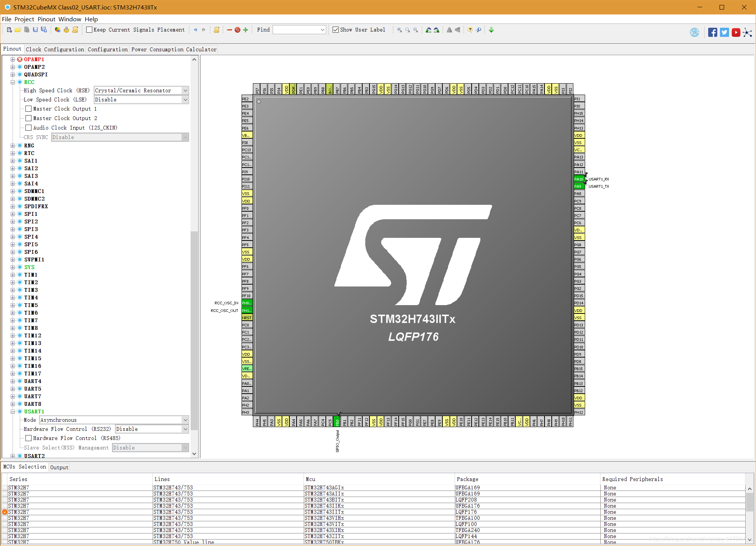Click the green plus expand icon
The height and width of the screenshot is (546, 756).
click(246, 30)
